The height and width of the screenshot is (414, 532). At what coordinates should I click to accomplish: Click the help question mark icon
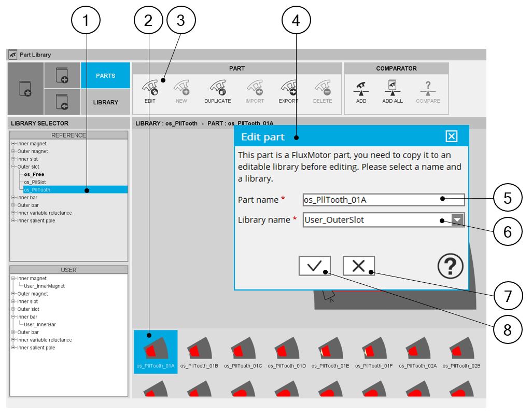point(450,267)
